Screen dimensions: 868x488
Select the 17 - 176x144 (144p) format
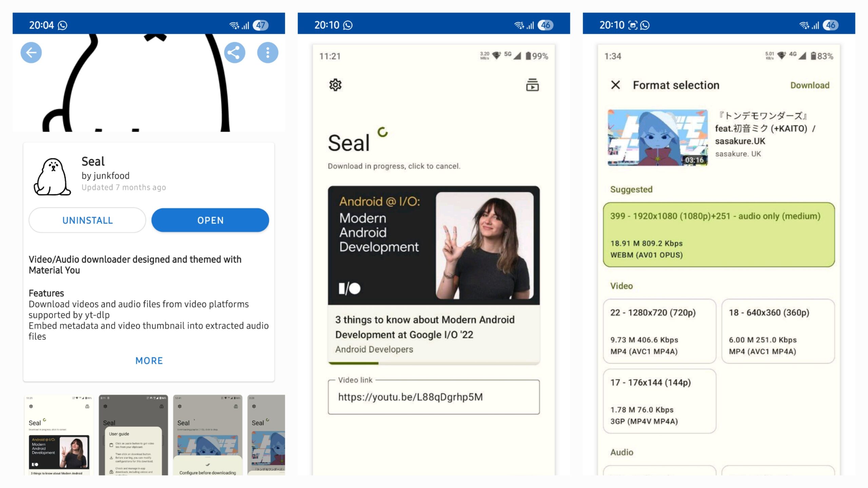click(x=659, y=401)
